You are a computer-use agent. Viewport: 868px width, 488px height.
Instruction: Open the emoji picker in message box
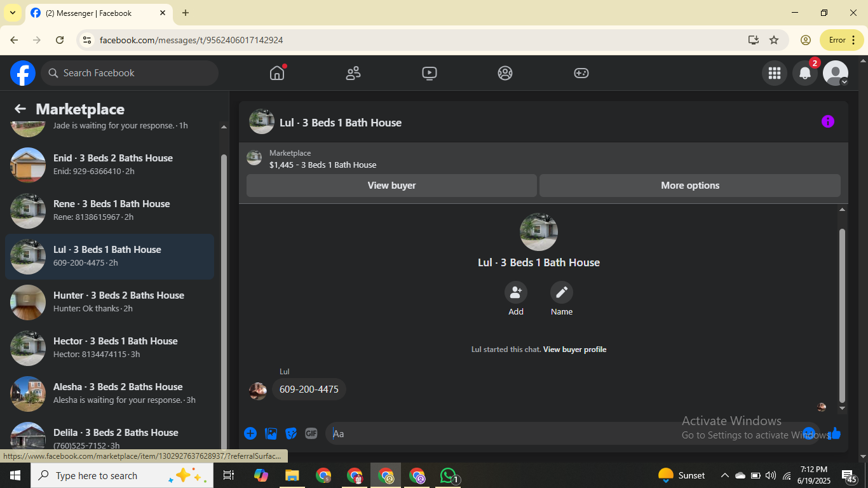(809, 433)
